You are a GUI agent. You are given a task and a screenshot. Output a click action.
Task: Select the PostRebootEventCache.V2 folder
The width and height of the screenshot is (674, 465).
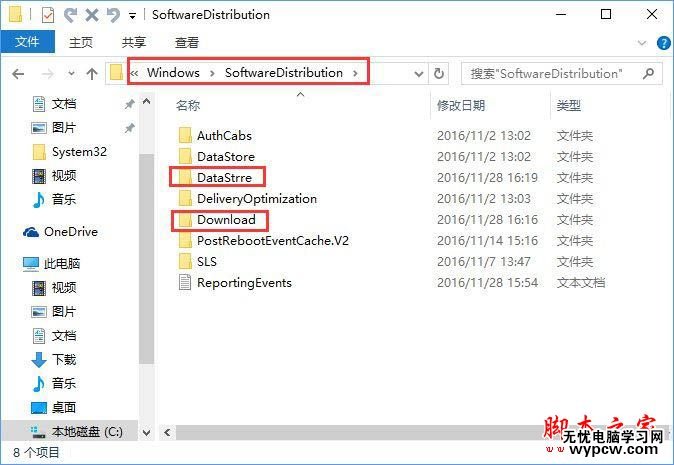(x=273, y=241)
